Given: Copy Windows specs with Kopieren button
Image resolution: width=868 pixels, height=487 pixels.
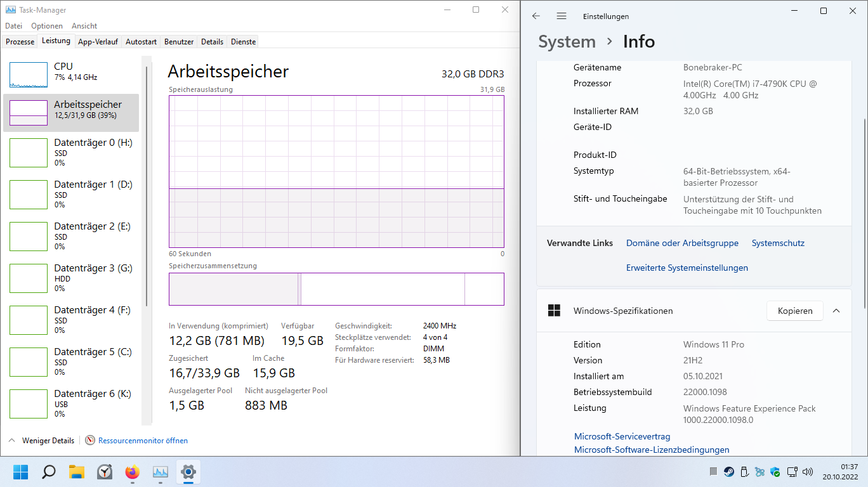Looking at the screenshot, I should click(795, 311).
